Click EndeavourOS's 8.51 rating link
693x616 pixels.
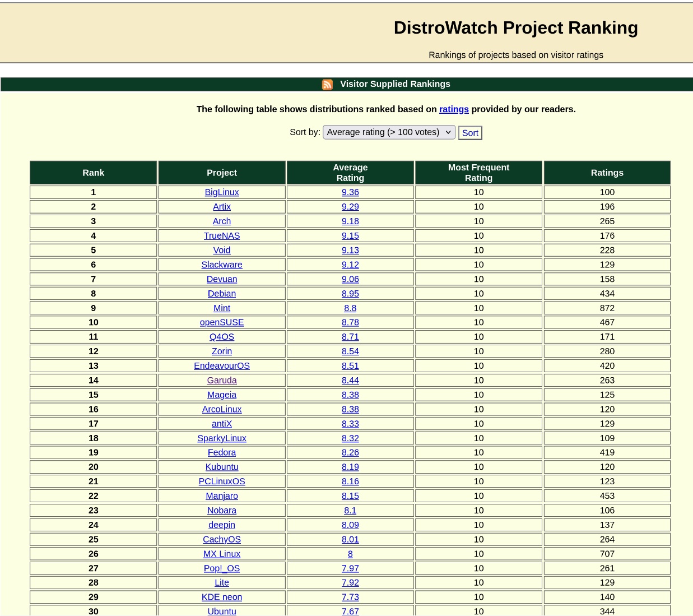(x=350, y=366)
